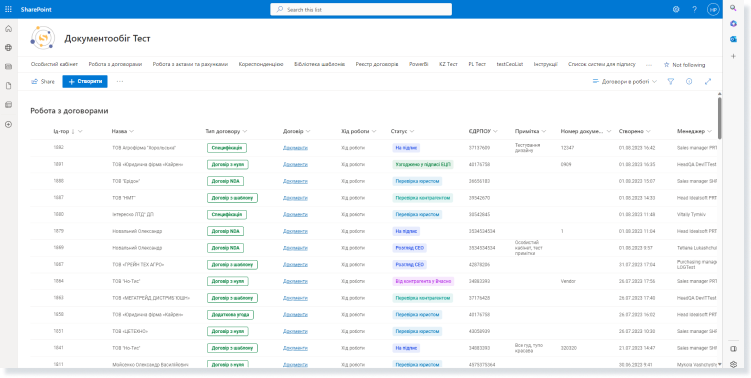Open the Кореспонденцією navigation tab
Viewport: 751px width, 378px height.
[x=261, y=64]
